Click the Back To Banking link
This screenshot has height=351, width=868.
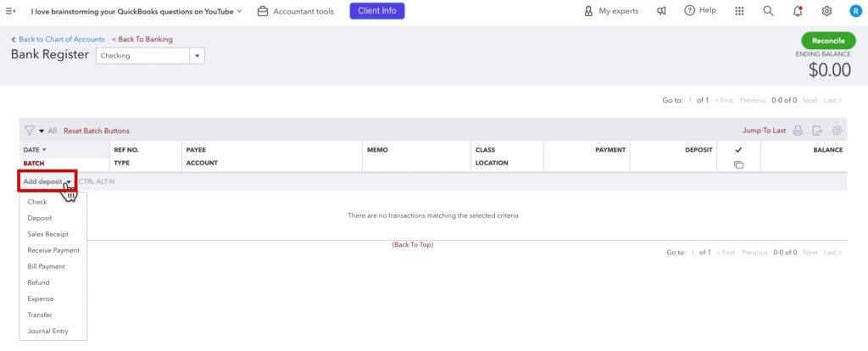point(142,39)
